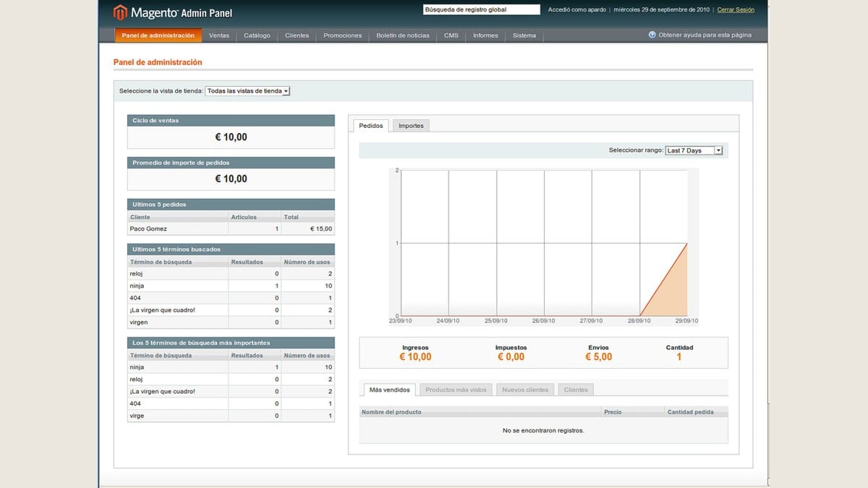Click the 'virge' search term row
This screenshot has width=868, height=488.
point(231,416)
